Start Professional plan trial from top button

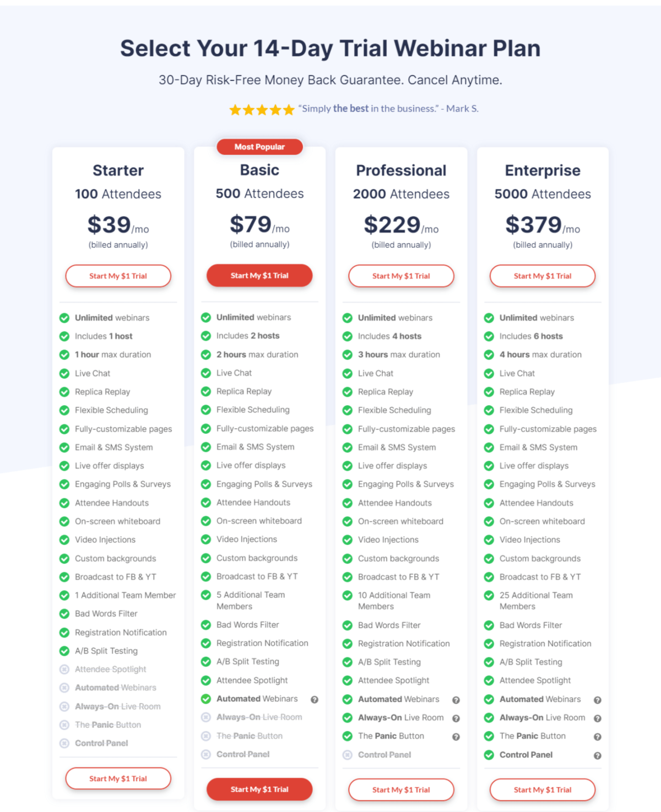coord(401,276)
